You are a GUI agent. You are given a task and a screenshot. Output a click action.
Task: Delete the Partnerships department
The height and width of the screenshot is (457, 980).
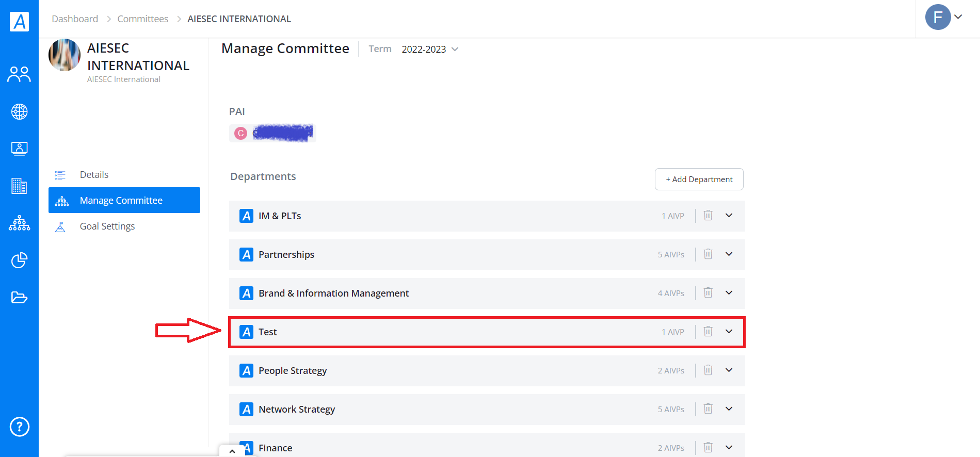tap(708, 254)
